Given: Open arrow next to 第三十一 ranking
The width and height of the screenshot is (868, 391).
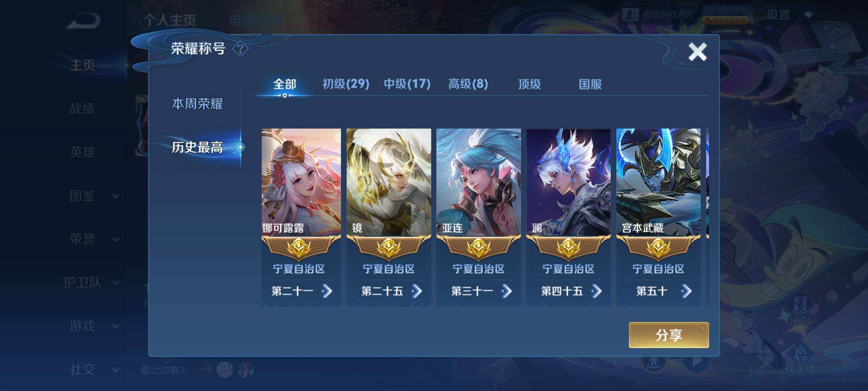Looking at the screenshot, I should (x=507, y=291).
